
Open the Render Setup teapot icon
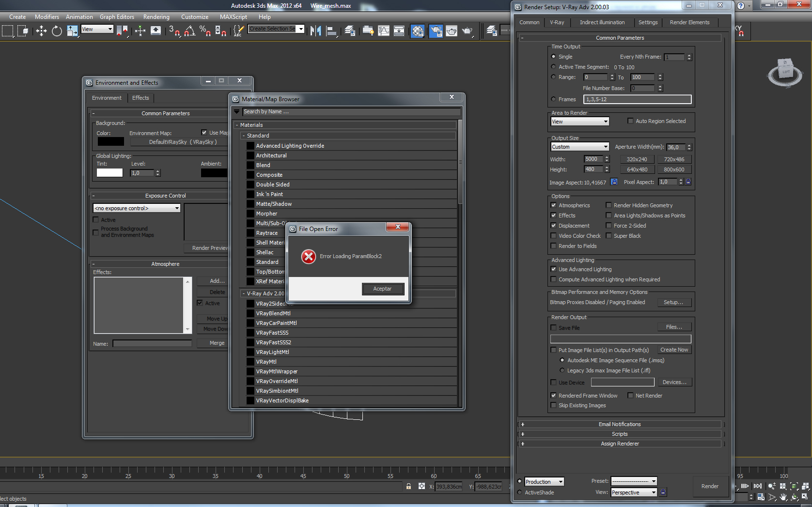tap(436, 31)
